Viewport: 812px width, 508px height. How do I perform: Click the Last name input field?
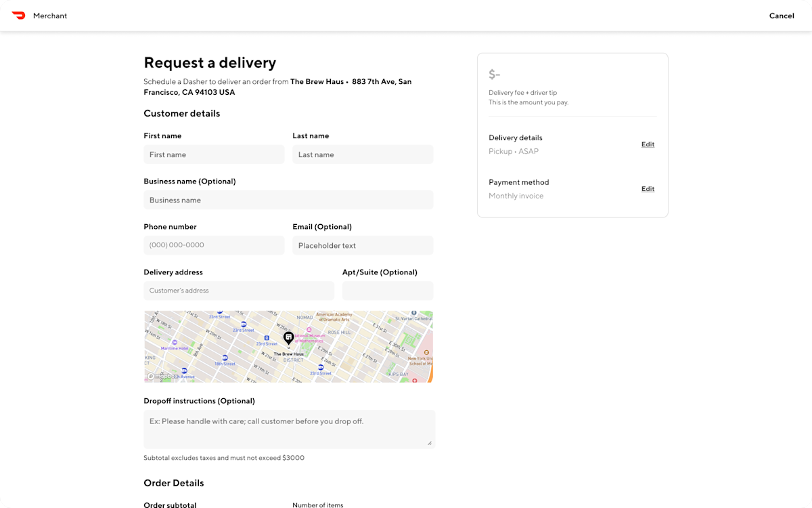point(363,154)
